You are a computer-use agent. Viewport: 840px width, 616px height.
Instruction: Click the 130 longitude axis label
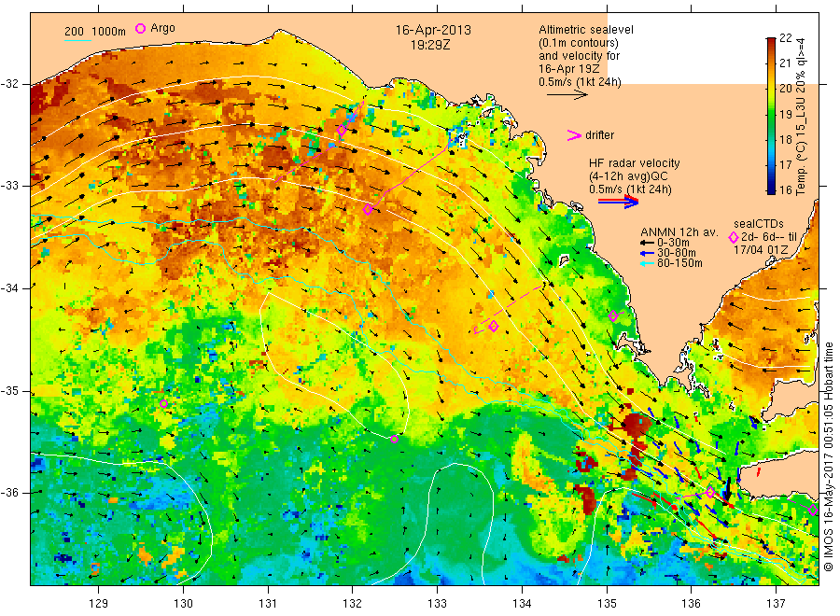tap(183, 604)
